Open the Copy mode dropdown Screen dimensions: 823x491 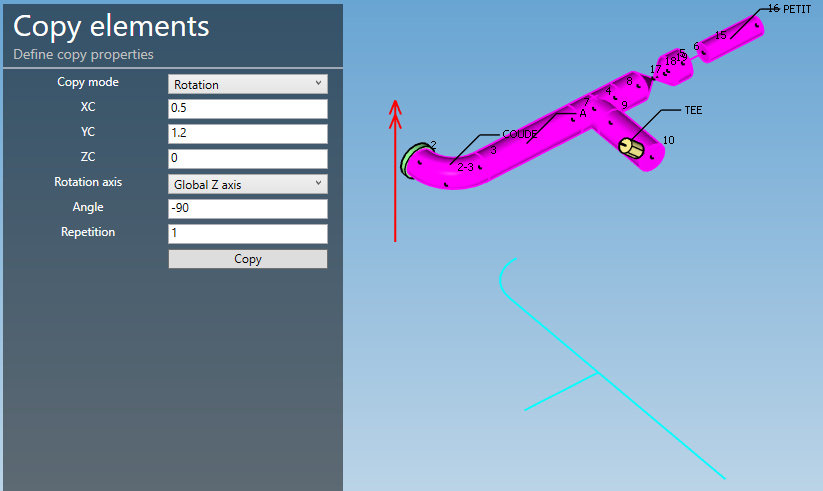[x=247, y=85]
